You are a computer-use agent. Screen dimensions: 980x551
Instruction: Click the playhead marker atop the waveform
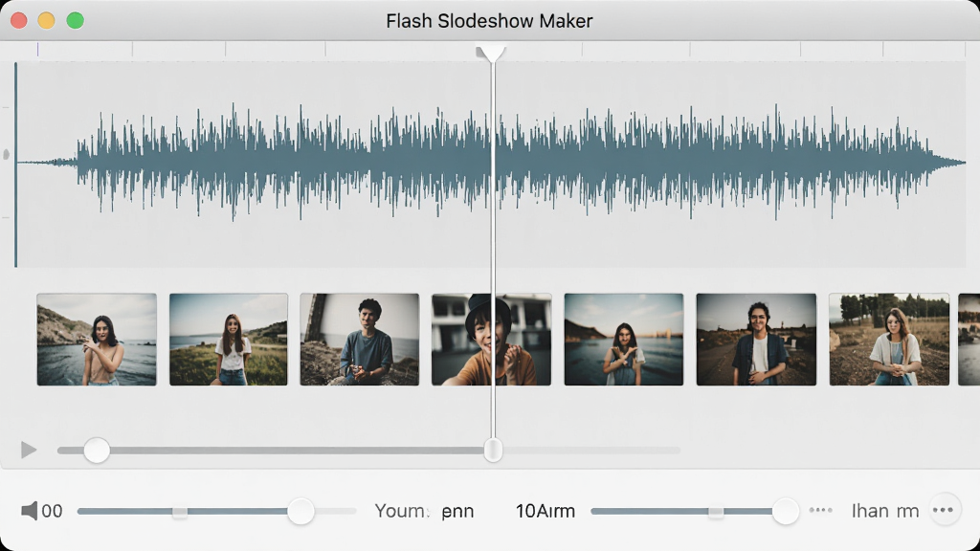(491, 54)
